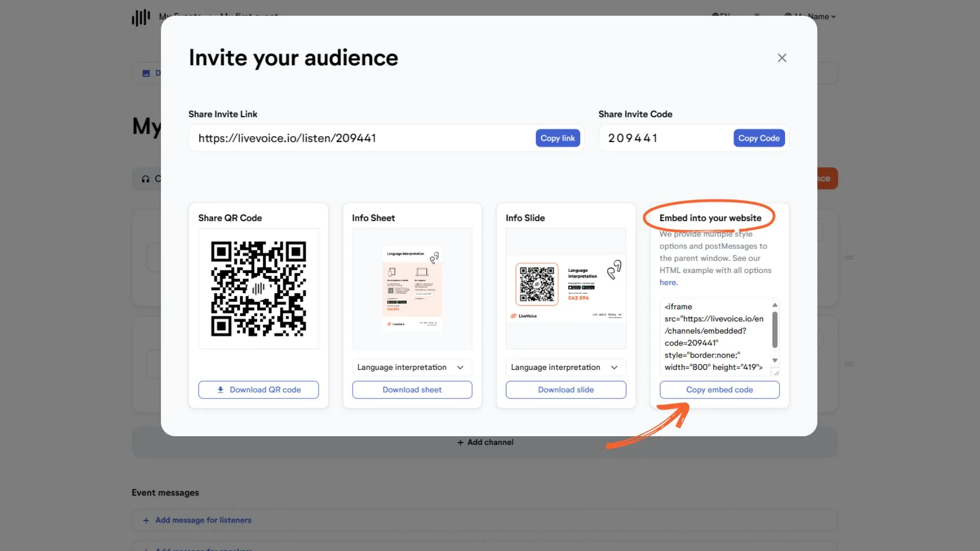Image resolution: width=980 pixels, height=551 pixels.
Task: Close the Invite your audience dialog
Action: [781, 58]
